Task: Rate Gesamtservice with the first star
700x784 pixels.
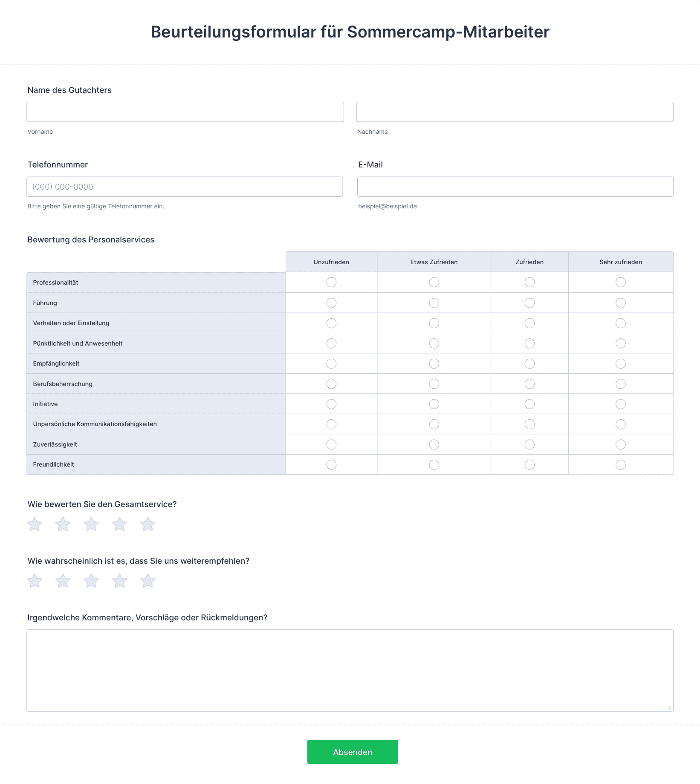Action: [35, 525]
